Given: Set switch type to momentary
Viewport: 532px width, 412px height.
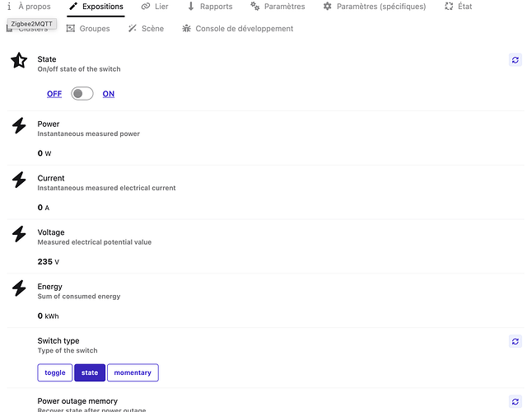Looking at the screenshot, I should click(x=133, y=372).
